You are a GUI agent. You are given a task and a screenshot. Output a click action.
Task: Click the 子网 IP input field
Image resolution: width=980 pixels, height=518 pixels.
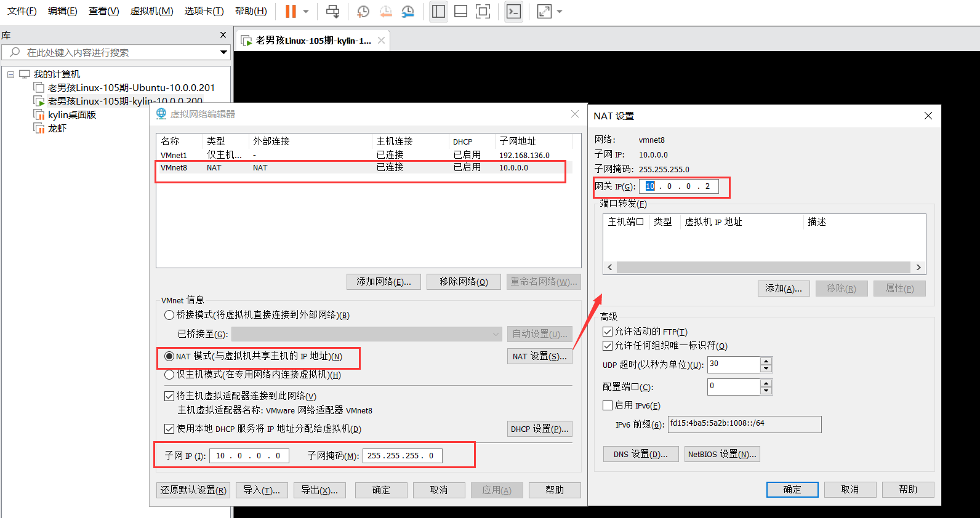pos(249,456)
